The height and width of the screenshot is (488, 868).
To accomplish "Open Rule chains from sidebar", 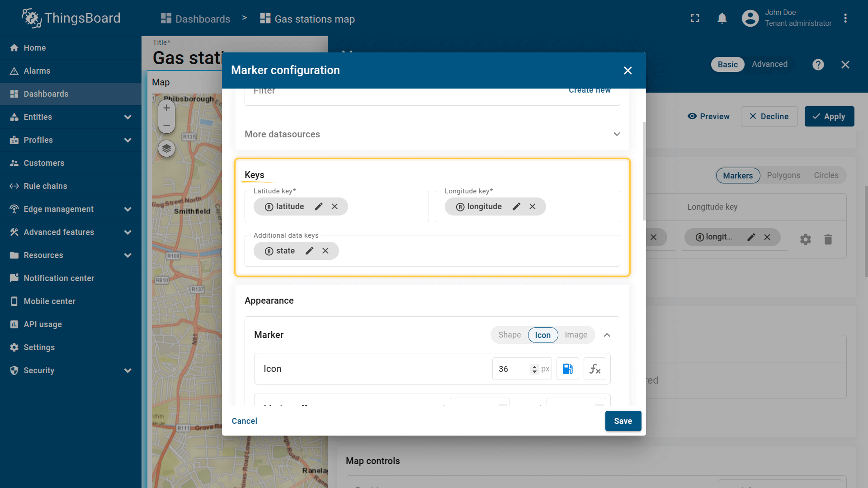I will tap(45, 186).
